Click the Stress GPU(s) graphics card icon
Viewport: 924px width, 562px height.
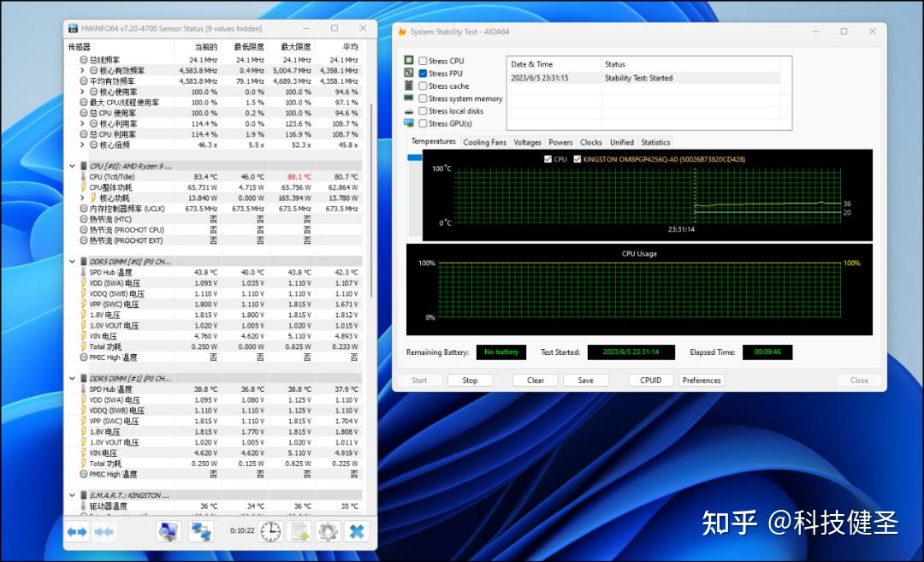coord(409,123)
